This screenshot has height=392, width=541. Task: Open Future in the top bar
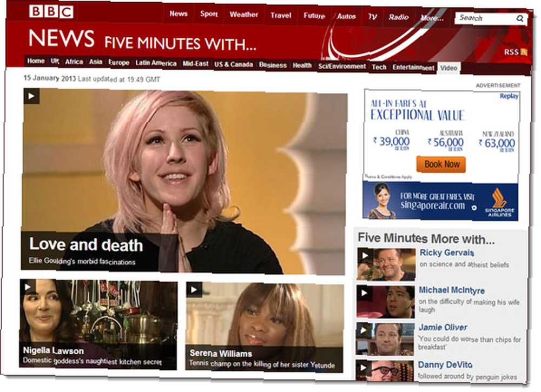coord(314,16)
